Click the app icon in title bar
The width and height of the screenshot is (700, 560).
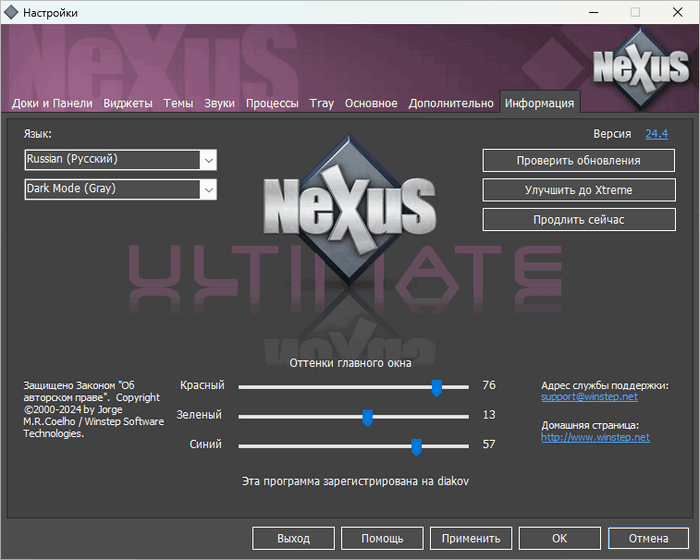11,12
